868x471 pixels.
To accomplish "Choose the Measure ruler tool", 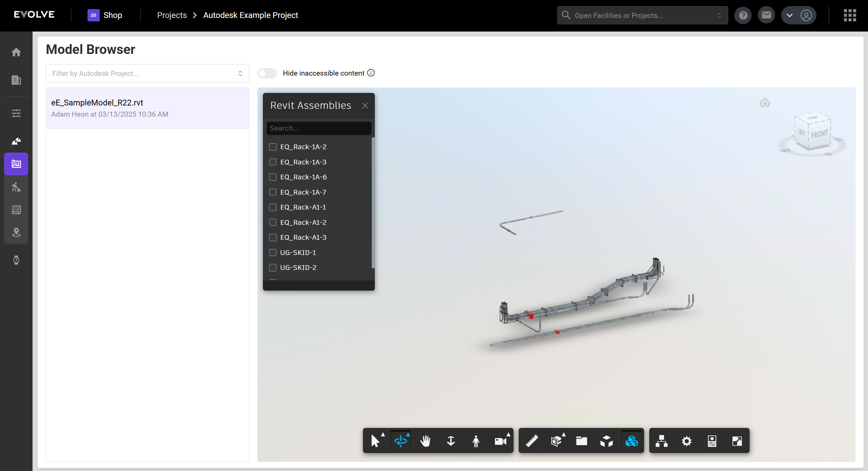I will pyautogui.click(x=532, y=441).
